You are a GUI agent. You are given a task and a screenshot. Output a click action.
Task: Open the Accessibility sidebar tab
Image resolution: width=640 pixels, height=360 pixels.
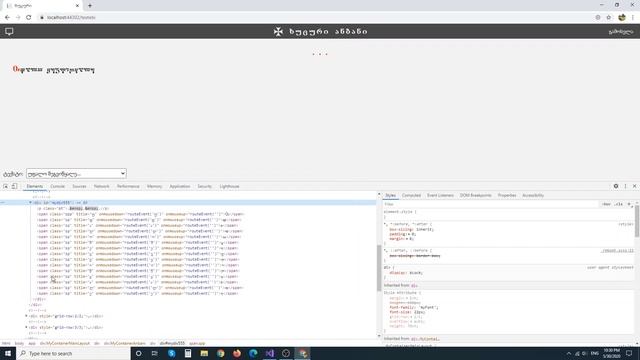(x=533, y=196)
